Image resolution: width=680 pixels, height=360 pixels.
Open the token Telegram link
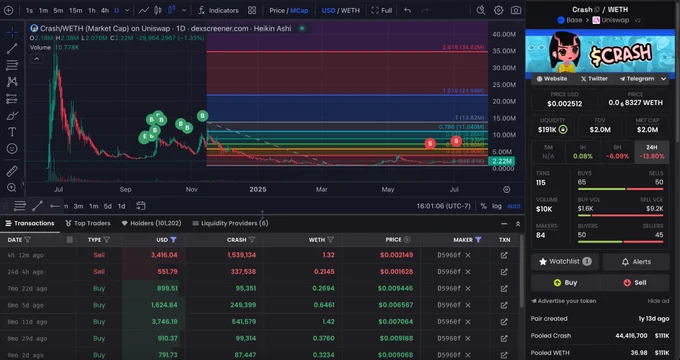pyautogui.click(x=637, y=79)
